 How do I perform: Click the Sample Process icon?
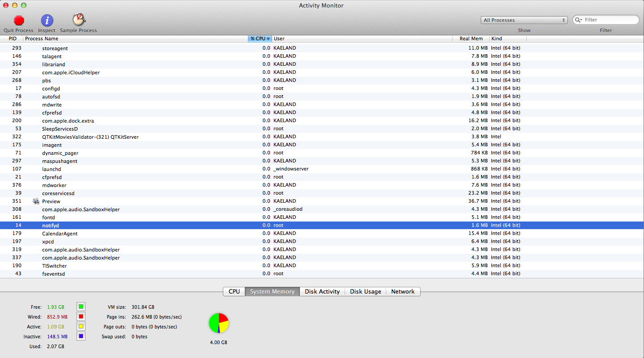coord(79,20)
